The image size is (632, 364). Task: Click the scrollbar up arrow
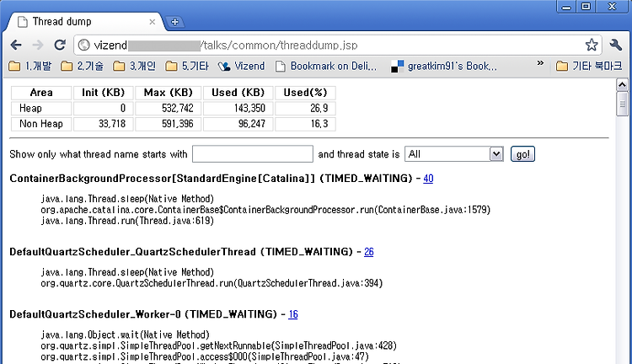click(622, 84)
